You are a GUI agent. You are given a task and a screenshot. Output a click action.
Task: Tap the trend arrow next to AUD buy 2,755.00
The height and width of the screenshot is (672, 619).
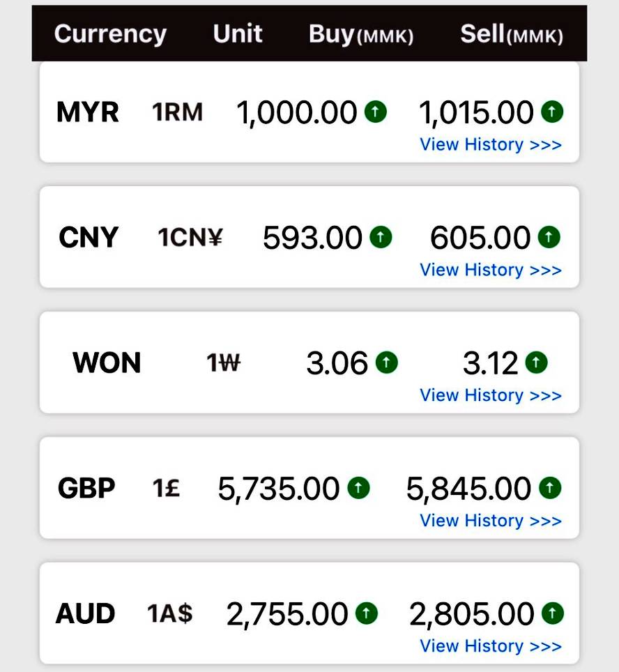tap(367, 613)
